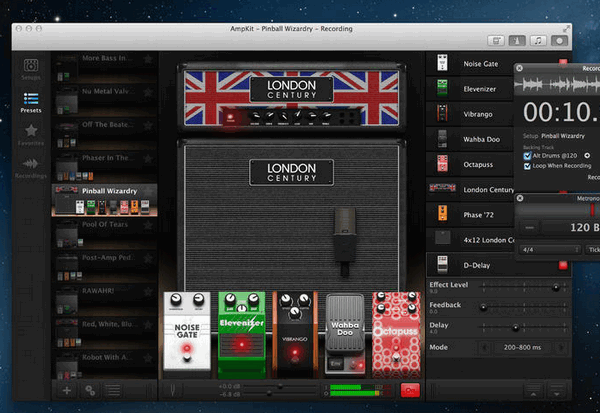Click the microphone on the speaker cabinet
Screen dimensions: 600x413
345,241
